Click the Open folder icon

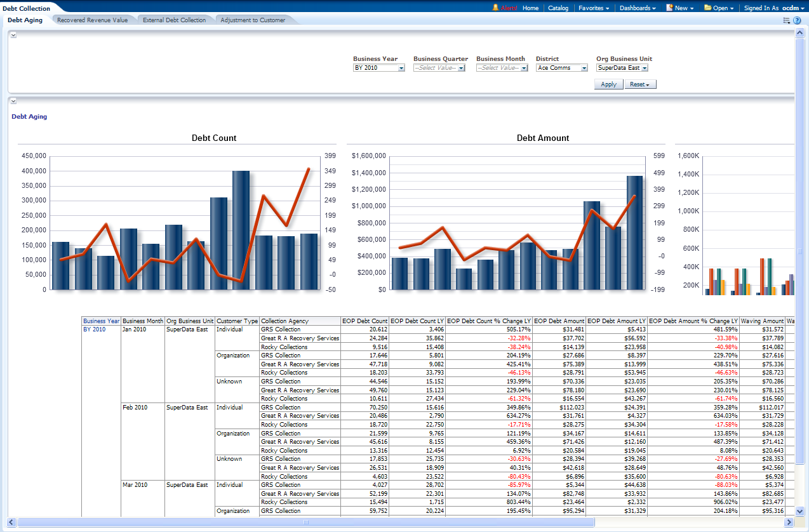point(707,8)
